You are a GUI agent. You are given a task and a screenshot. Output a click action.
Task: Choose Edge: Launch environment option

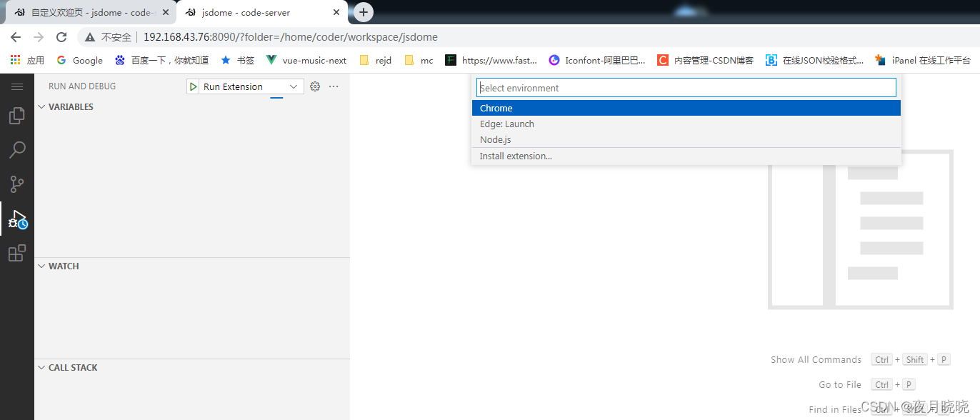point(686,124)
